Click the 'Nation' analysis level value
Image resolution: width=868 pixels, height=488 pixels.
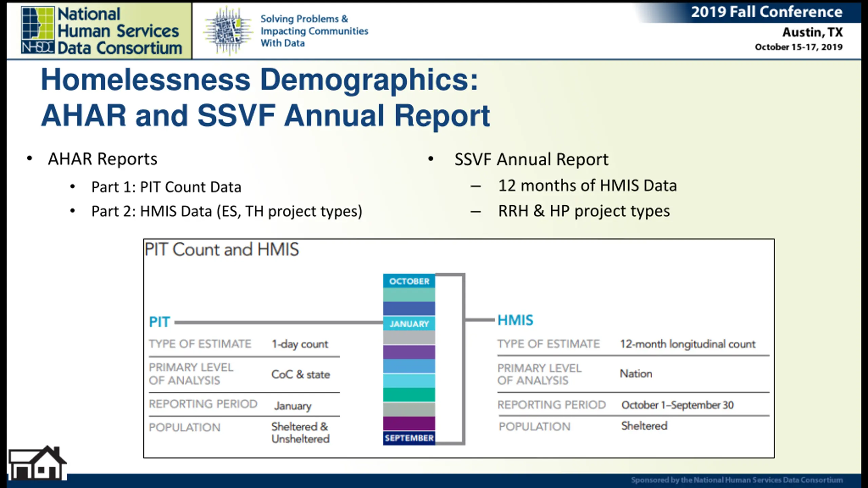pyautogui.click(x=636, y=373)
